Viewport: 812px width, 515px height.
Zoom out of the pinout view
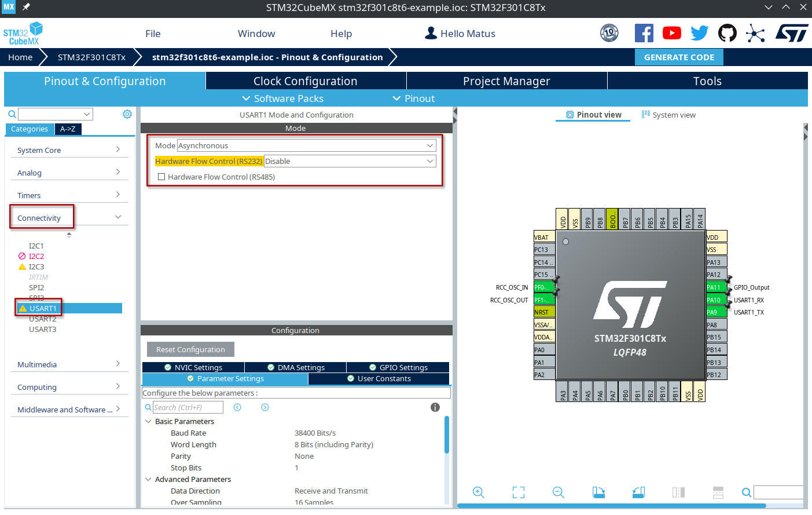coord(557,492)
